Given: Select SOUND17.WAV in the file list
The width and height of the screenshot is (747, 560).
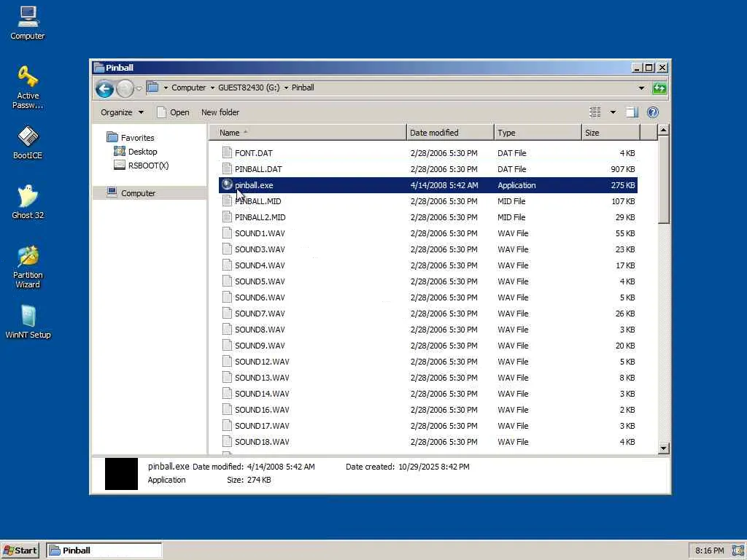Looking at the screenshot, I should click(x=262, y=426).
